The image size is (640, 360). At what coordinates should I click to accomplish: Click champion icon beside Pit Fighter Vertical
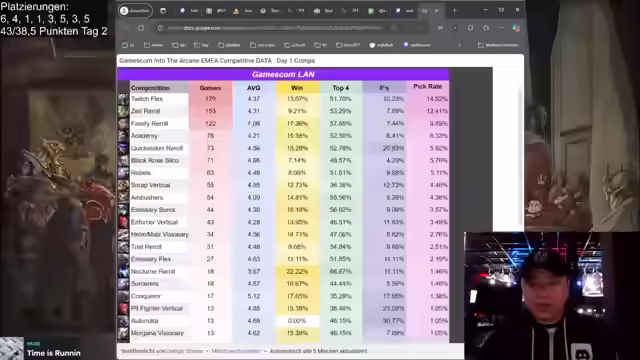pos(123,308)
